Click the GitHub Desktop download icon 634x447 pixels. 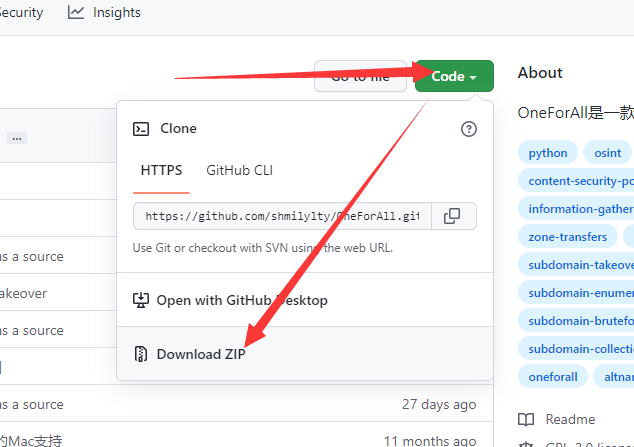click(141, 300)
